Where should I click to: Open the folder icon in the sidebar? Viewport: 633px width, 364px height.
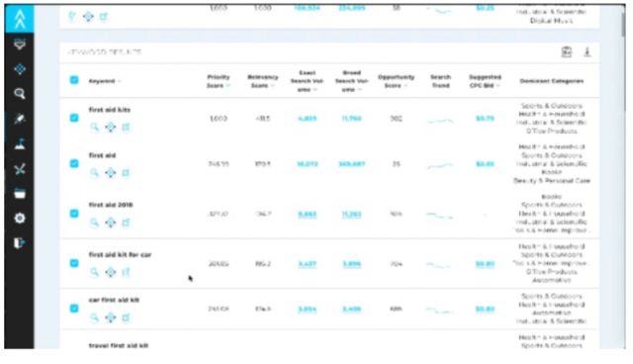tap(20, 194)
